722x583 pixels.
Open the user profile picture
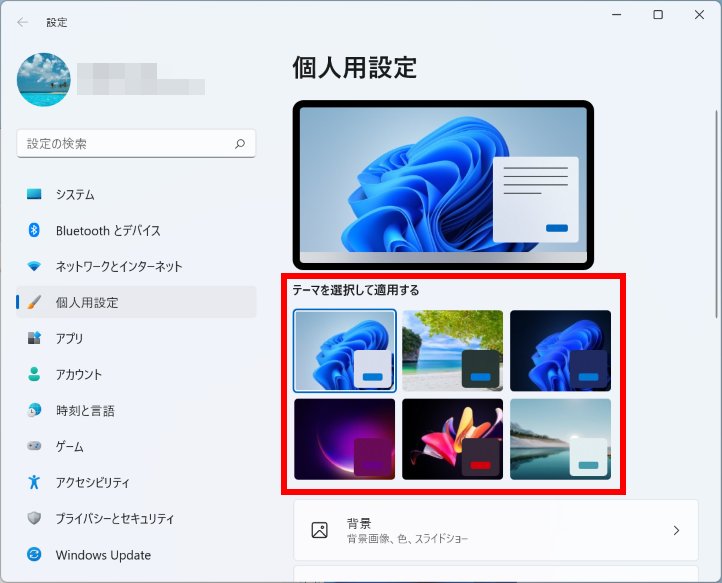pyautogui.click(x=44, y=79)
